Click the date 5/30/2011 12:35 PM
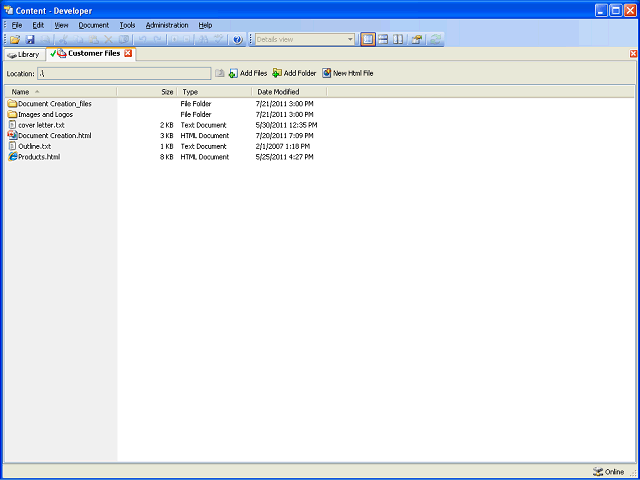The image size is (640, 480). coord(286,125)
